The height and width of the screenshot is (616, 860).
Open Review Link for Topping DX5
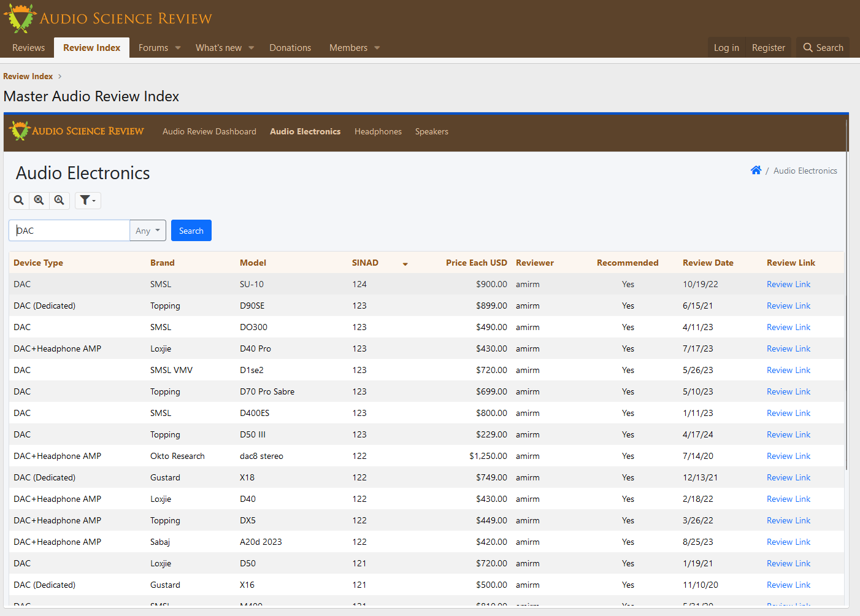click(788, 520)
